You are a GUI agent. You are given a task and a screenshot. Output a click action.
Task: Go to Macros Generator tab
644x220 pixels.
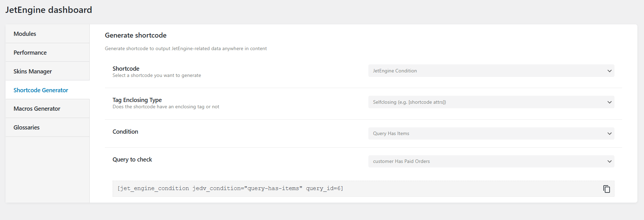(x=48, y=109)
